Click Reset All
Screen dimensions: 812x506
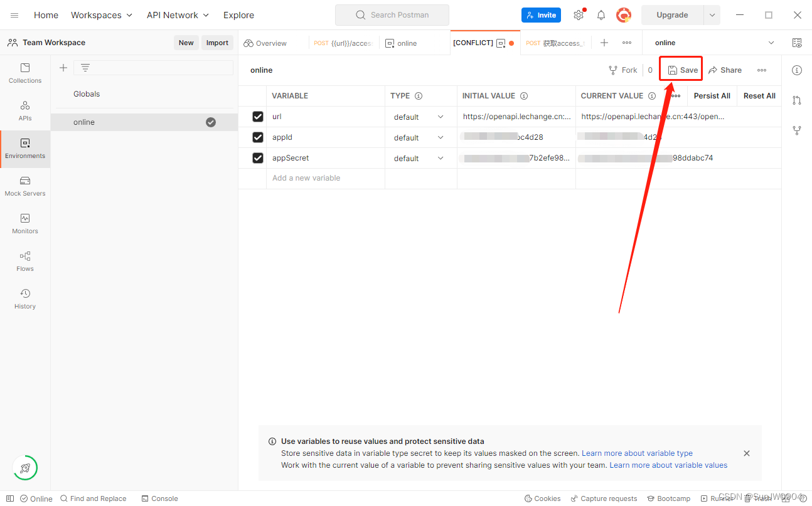point(759,96)
